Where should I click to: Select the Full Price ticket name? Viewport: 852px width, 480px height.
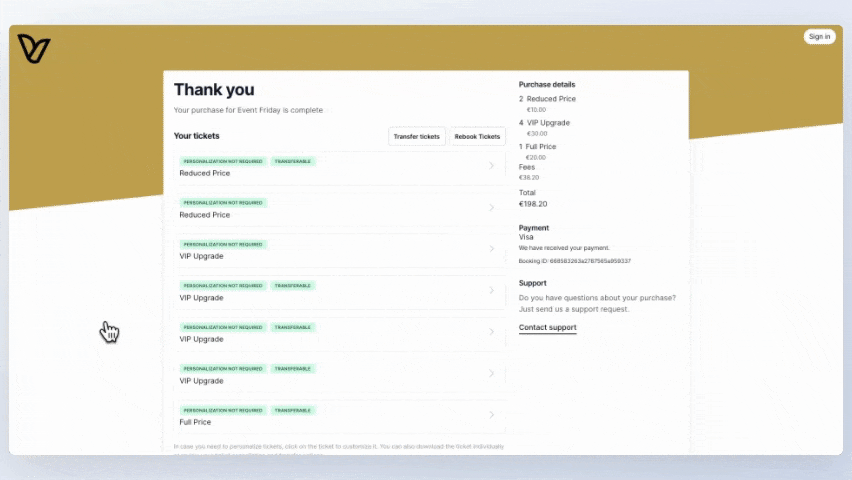point(195,422)
